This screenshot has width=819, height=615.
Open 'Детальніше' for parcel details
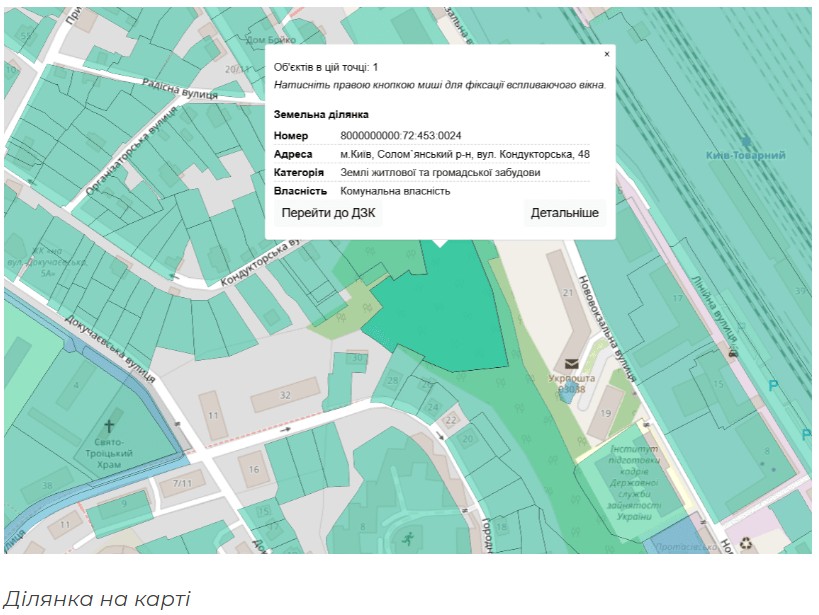coord(564,213)
